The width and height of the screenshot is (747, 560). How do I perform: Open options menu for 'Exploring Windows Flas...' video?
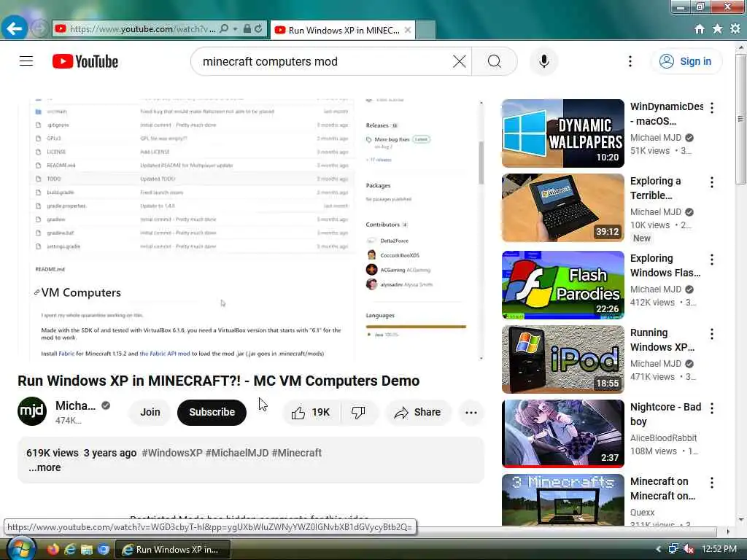tap(712, 259)
